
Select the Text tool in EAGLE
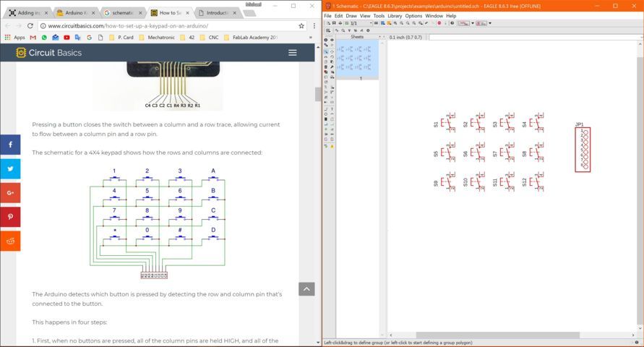pos(332,109)
